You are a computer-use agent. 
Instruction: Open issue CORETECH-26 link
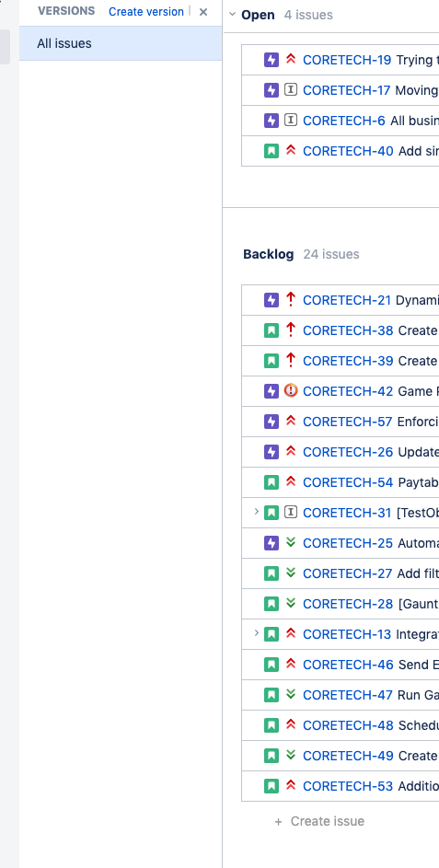tap(348, 452)
